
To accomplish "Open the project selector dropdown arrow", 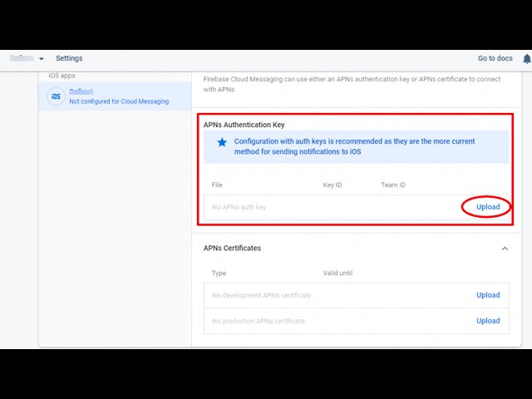I will point(42,59).
